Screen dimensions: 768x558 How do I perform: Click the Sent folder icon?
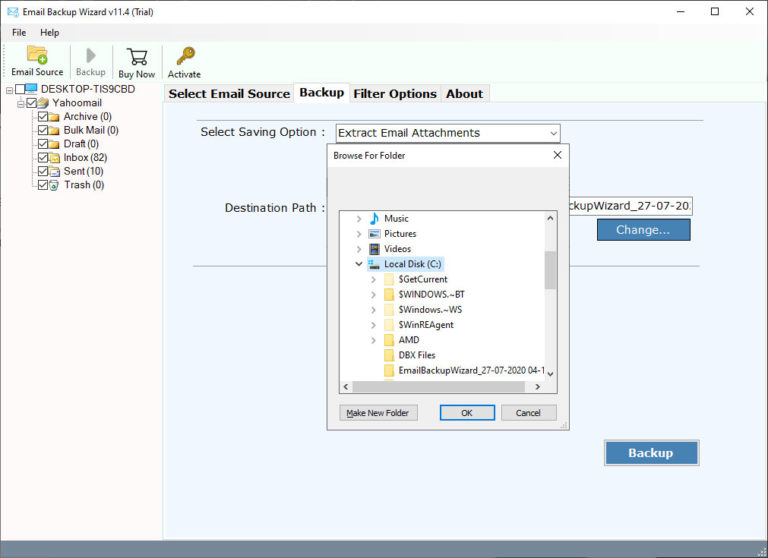pos(54,171)
